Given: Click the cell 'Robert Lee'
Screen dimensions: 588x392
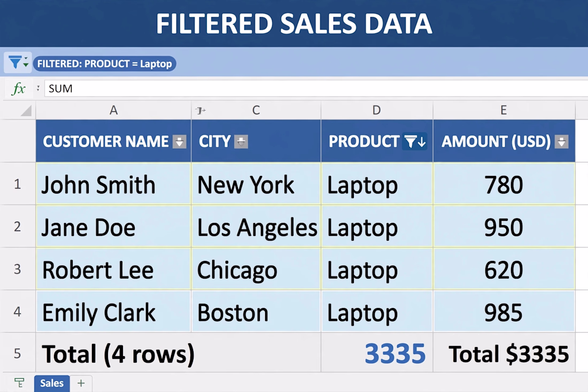Looking at the screenshot, I should pos(114,268).
